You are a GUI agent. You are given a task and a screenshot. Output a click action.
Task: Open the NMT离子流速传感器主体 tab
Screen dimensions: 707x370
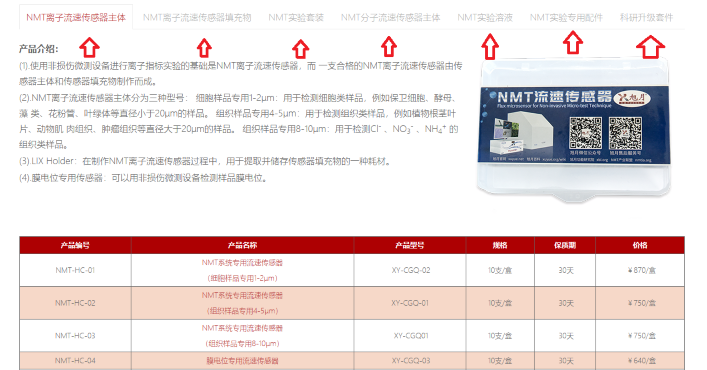(76, 18)
